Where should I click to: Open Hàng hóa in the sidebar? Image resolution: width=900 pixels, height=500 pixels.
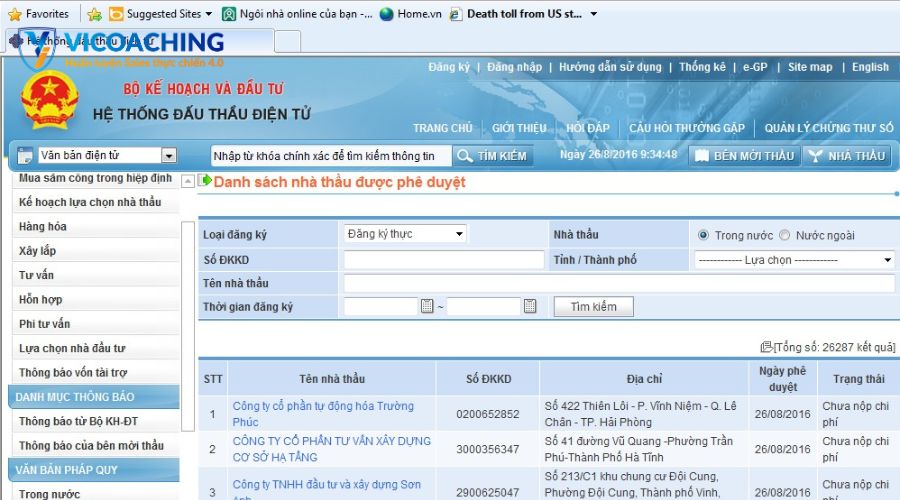point(42,226)
